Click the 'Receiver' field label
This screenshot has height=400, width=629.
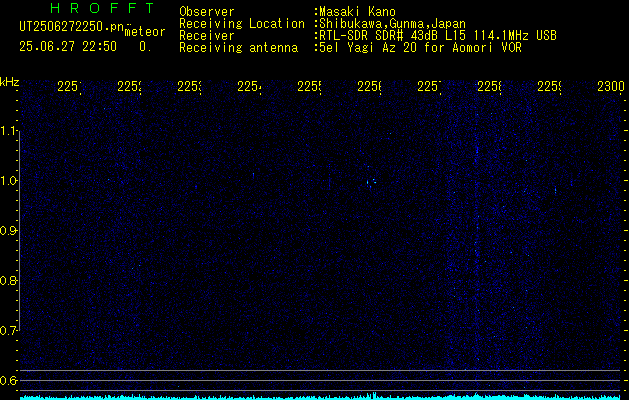(x=207, y=36)
